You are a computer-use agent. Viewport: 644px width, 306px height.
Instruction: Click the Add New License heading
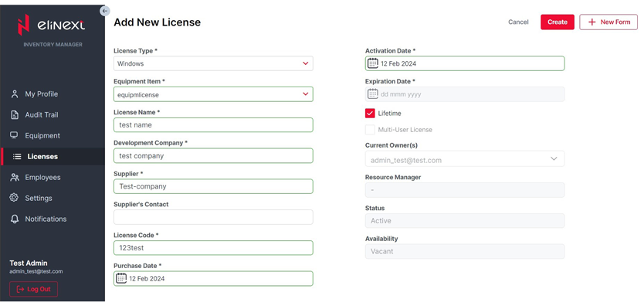coord(158,22)
